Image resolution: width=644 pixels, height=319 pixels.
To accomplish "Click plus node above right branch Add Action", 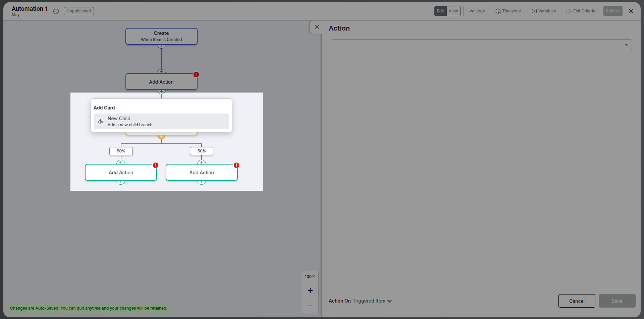I will point(202,162).
